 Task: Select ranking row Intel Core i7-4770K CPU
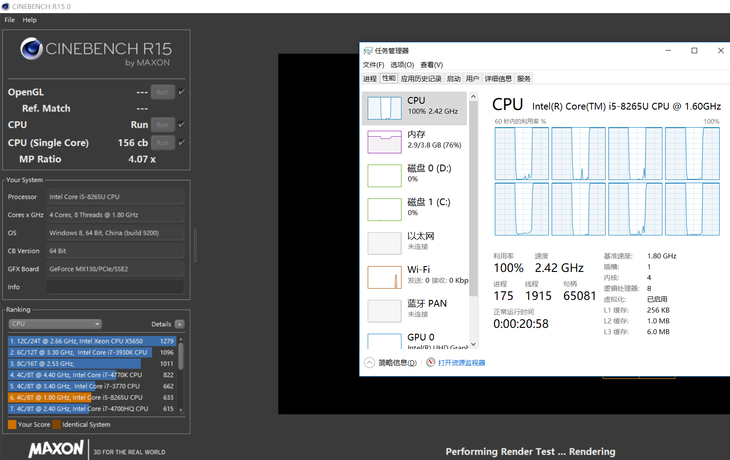click(92, 375)
